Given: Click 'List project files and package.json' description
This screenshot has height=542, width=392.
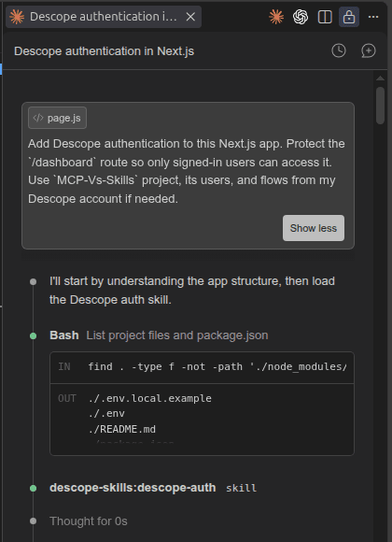Looking at the screenshot, I should 177,335.
